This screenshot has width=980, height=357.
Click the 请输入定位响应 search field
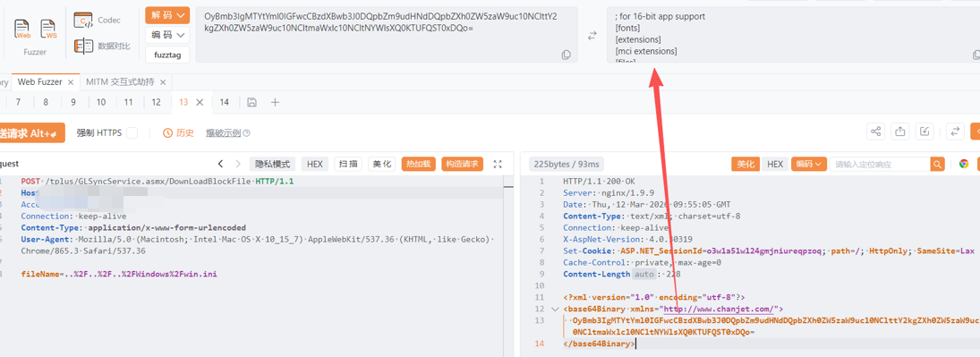880,164
